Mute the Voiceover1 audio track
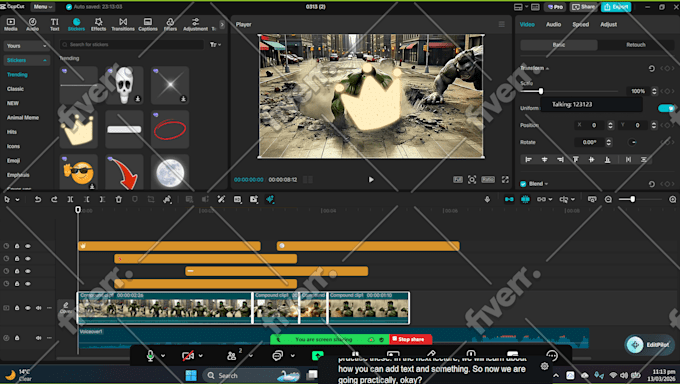The height and width of the screenshot is (384, 680). pos(39,338)
